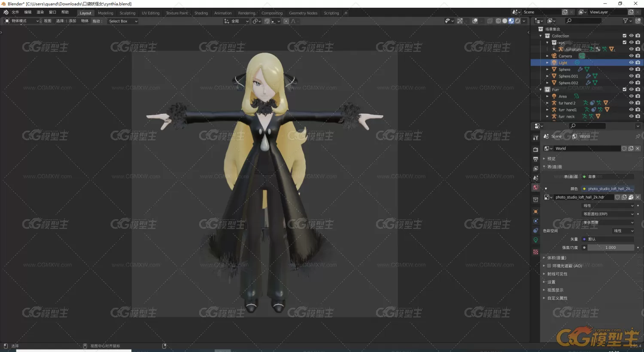Select solid viewport shading mode
The height and width of the screenshot is (352, 644).
pos(504,21)
